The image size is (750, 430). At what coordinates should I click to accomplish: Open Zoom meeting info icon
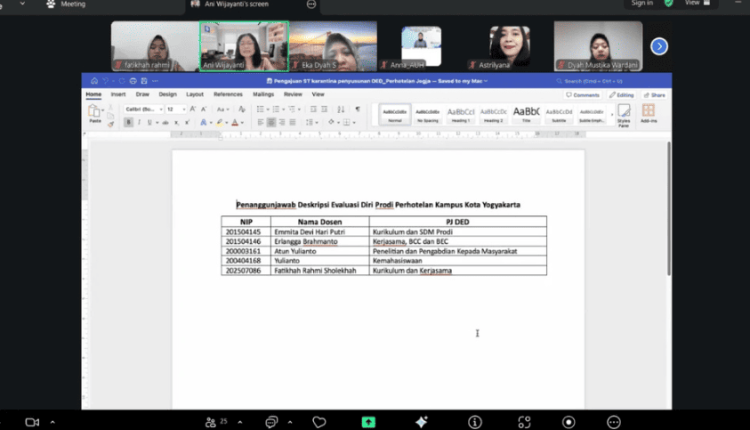click(x=475, y=422)
